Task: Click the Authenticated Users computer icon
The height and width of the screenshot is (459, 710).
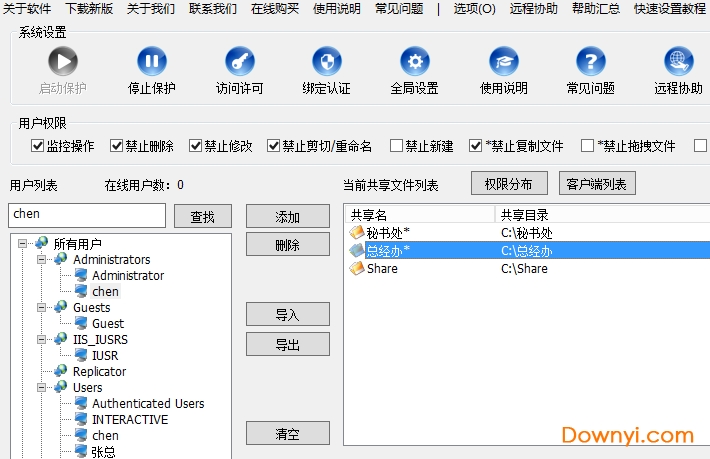Action: click(81, 403)
